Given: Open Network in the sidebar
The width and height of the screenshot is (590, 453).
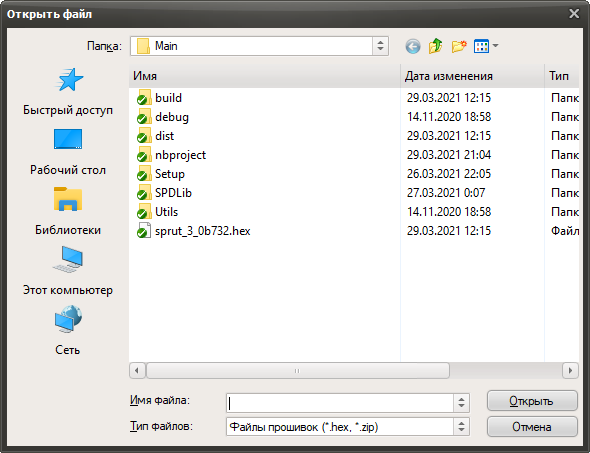Looking at the screenshot, I should [x=68, y=331].
